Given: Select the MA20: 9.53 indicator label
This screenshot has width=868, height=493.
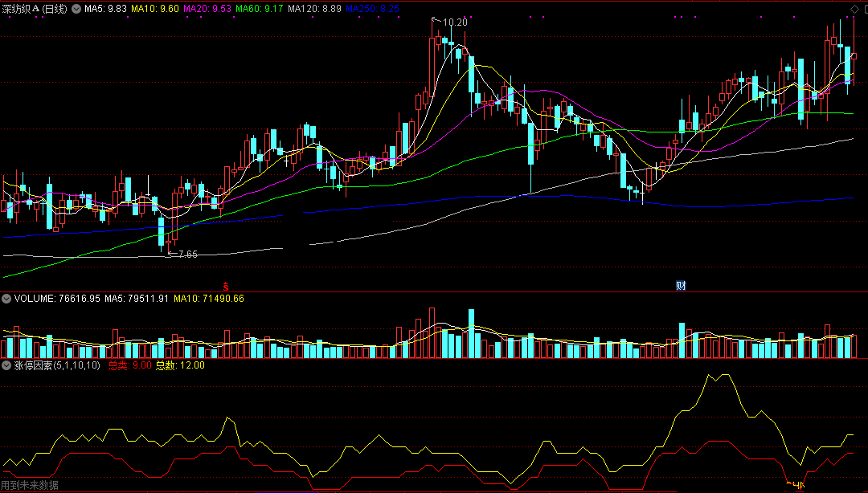Looking at the screenshot, I should click(207, 9).
